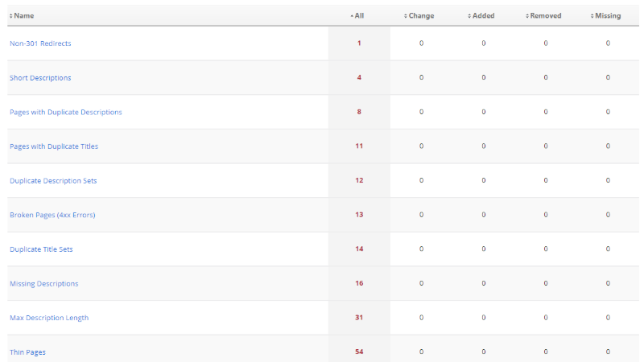The height and width of the screenshot is (362, 644).
Task: Open the Non-301 Redirects report
Action: (x=40, y=43)
